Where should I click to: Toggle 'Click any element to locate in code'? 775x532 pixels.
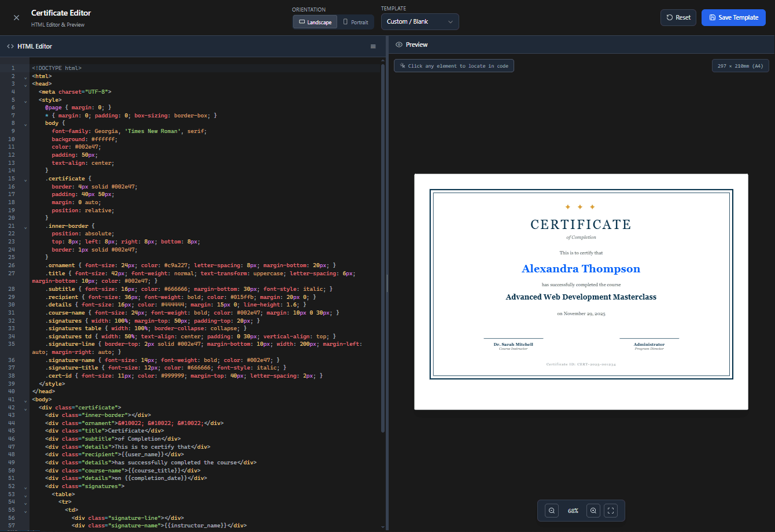coord(453,66)
